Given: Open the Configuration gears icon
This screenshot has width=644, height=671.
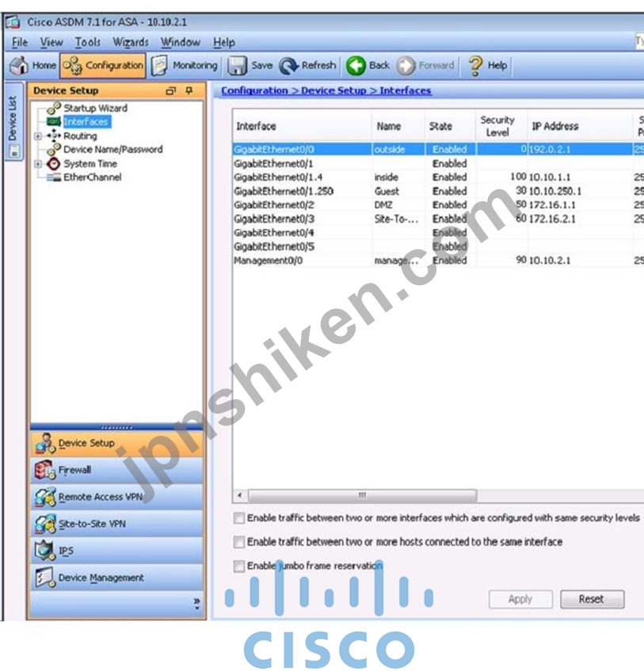Looking at the screenshot, I should (x=72, y=66).
